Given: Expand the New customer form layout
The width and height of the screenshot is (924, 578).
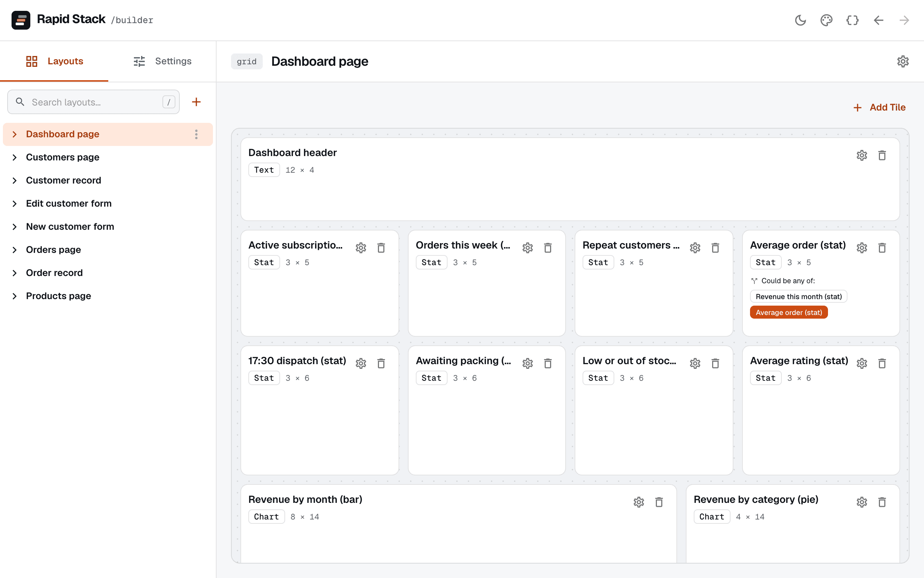Looking at the screenshot, I should pos(14,227).
